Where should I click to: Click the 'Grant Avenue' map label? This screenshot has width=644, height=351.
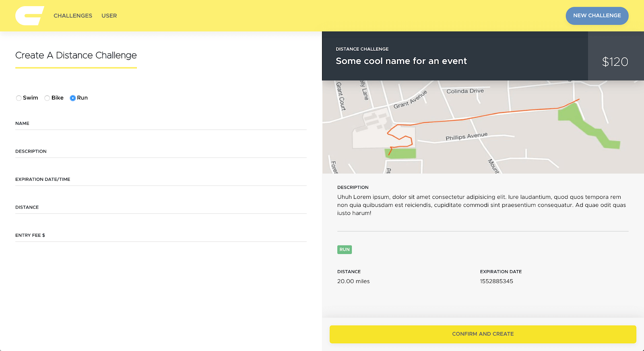pos(410,99)
